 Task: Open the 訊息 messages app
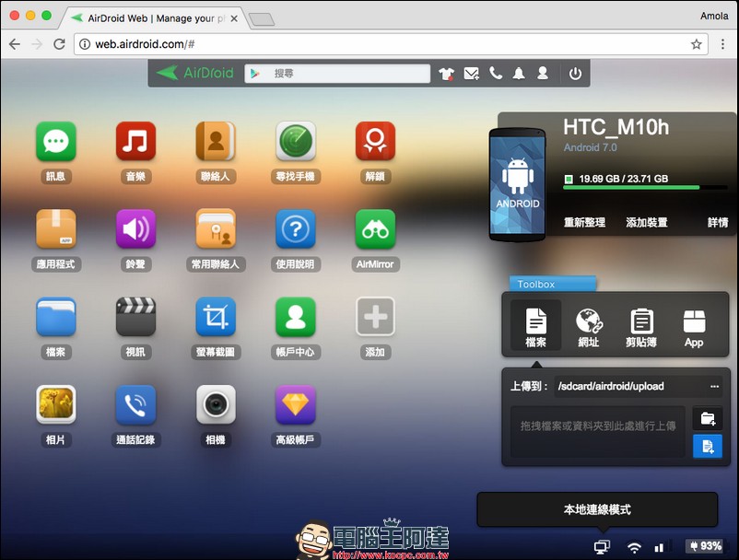pos(55,141)
